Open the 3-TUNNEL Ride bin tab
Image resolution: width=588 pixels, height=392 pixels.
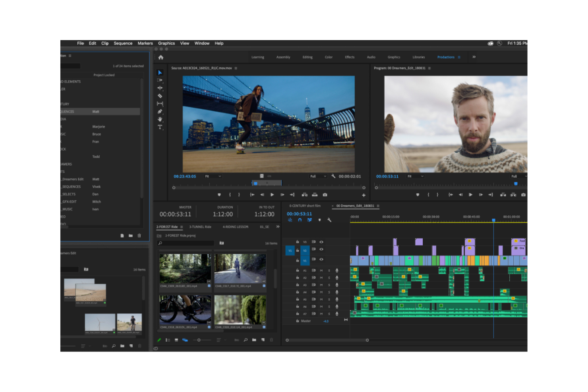tap(199, 227)
